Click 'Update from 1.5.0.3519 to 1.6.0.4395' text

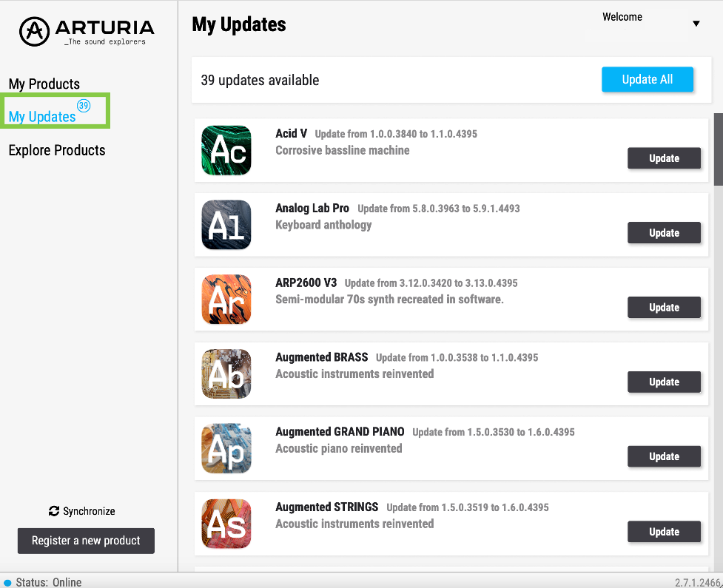468,507
